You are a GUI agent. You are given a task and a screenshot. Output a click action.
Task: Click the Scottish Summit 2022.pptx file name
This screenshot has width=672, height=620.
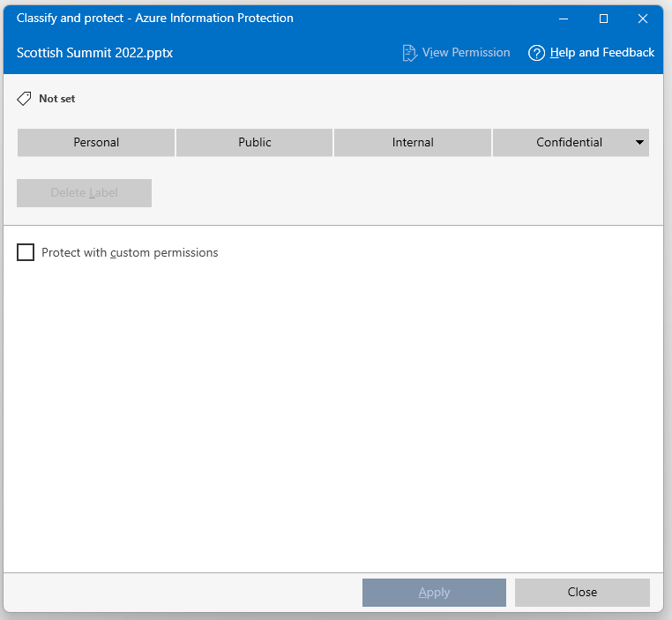(94, 53)
